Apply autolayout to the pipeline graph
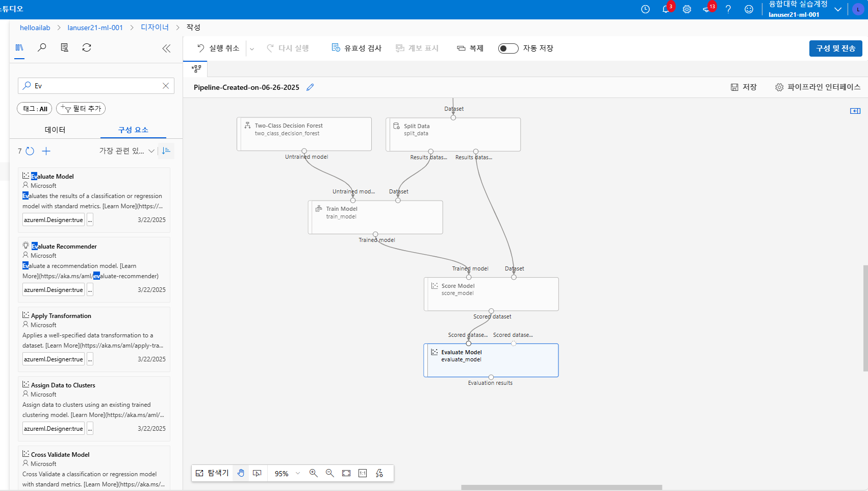This screenshot has height=491, width=868. pyautogui.click(x=379, y=473)
